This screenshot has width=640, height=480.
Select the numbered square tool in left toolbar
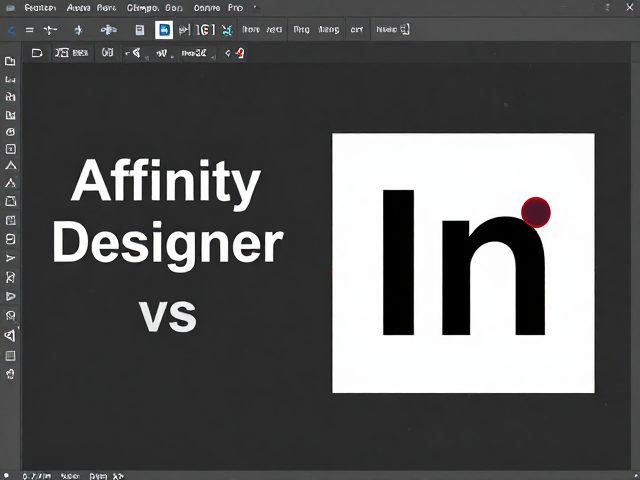(x=11, y=149)
